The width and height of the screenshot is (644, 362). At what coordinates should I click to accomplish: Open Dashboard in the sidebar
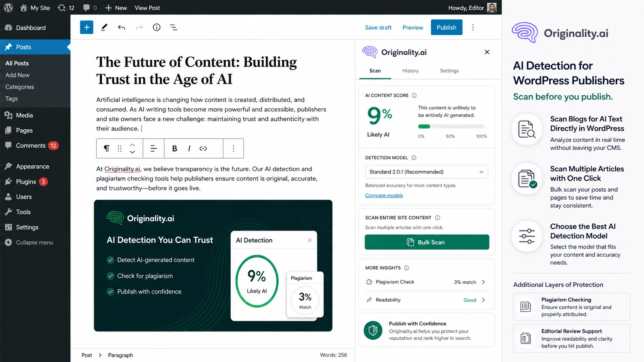tap(35, 28)
